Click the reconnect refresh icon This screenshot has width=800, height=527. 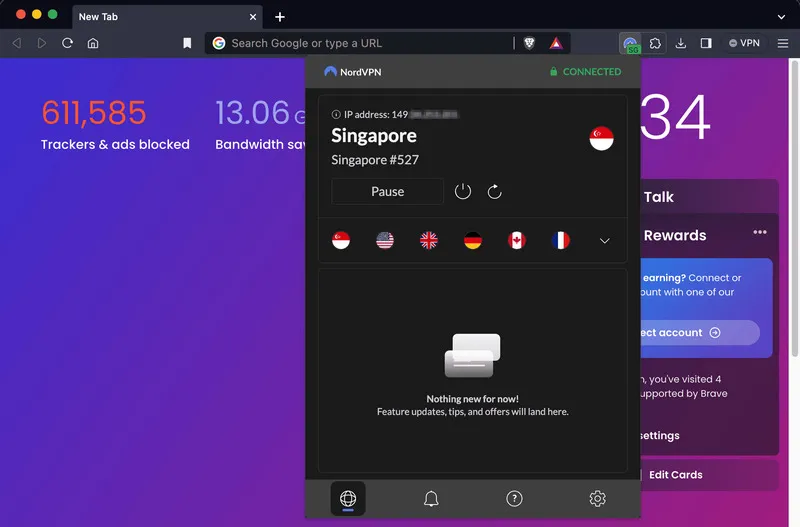pos(494,191)
